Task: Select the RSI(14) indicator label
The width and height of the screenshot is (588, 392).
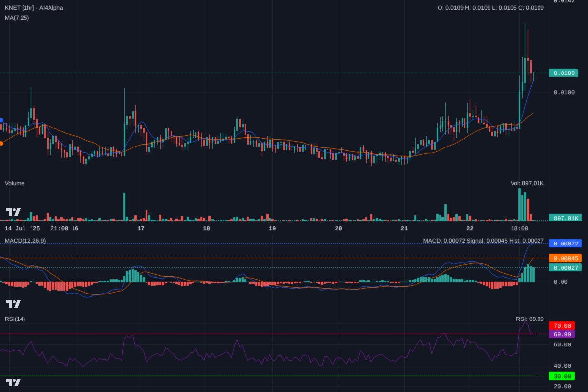Action: pos(15,319)
